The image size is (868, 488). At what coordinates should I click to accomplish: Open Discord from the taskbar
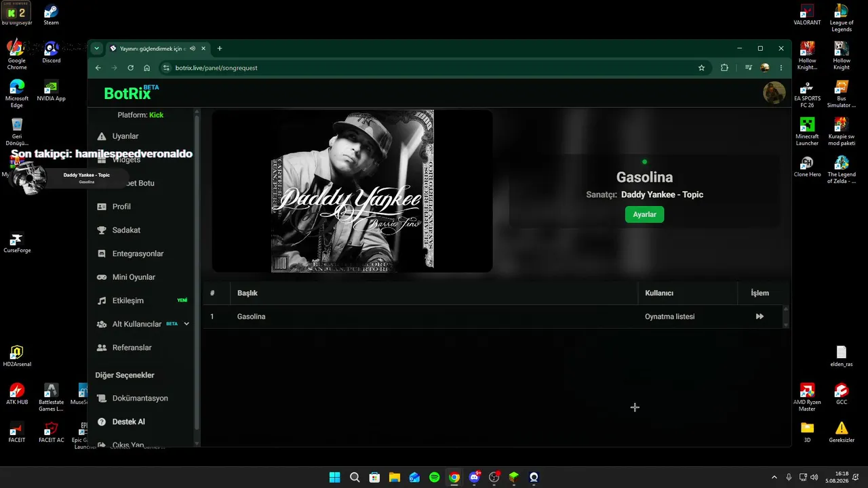pyautogui.click(x=475, y=477)
